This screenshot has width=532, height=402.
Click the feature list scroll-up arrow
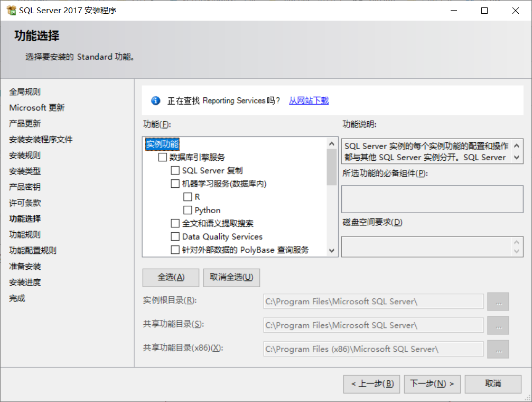pyautogui.click(x=332, y=144)
